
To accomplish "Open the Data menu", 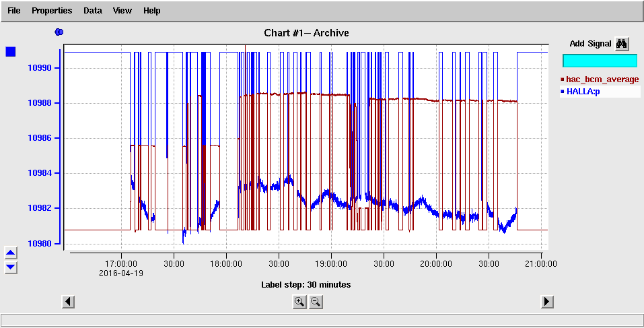I will tap(93, 11).
